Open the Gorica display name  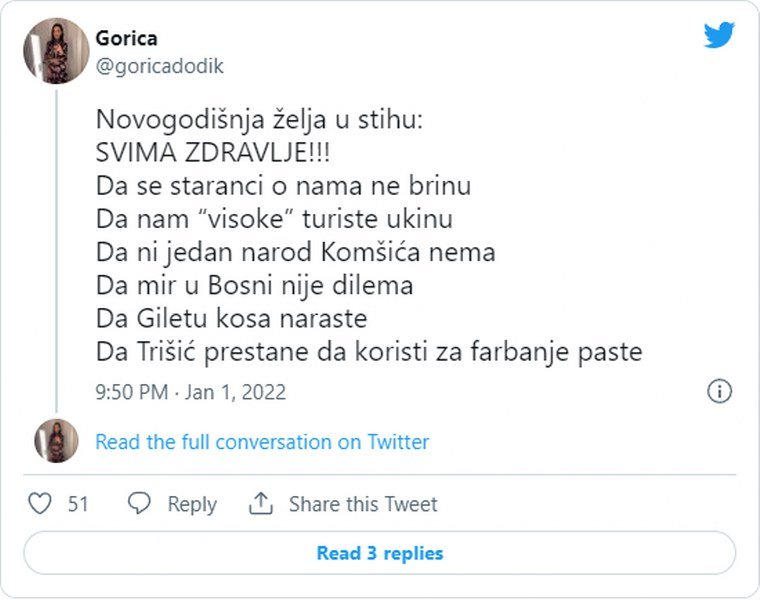coord(126,38)
